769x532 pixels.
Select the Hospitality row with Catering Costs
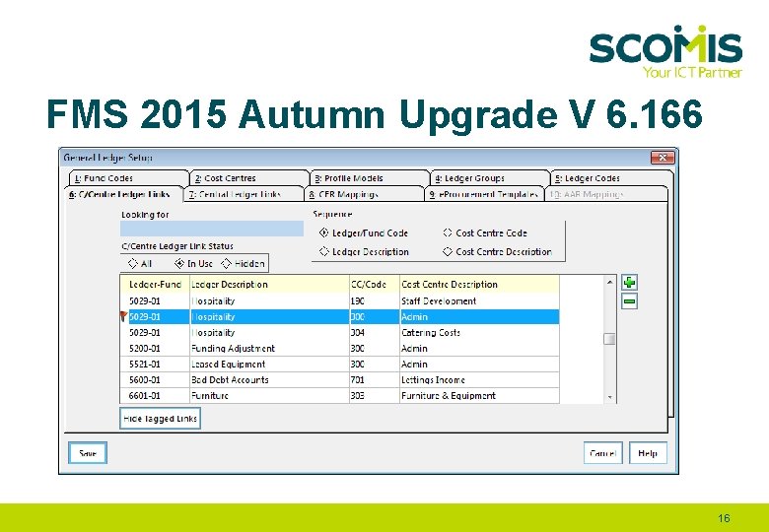click(x=340, y=332)
